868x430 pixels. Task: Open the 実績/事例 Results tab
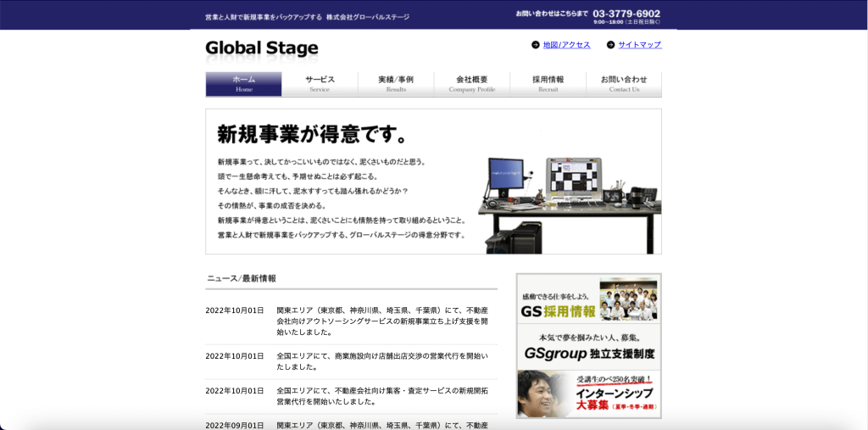coord(396,84)
